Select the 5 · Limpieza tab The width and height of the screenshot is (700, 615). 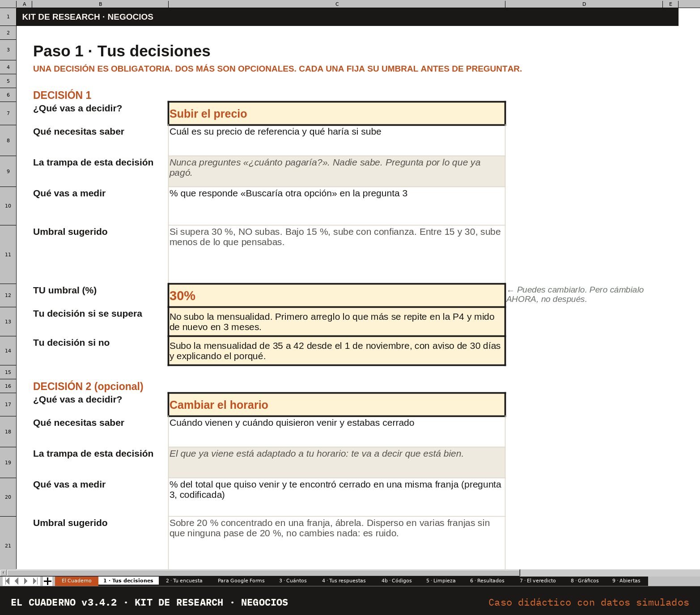pos(441,581)
